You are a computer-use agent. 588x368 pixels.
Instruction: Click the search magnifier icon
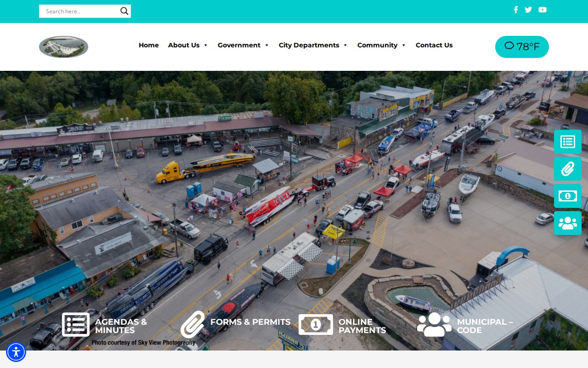click(124, 11)
